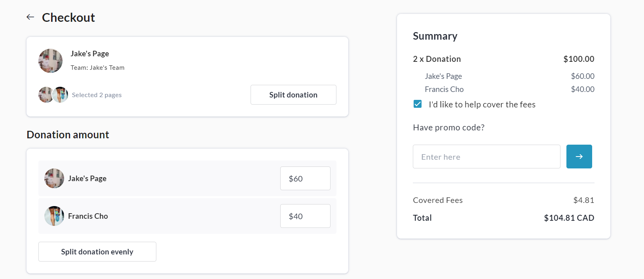Click Jake's Page avatar in donation amounts
Viewport: 644px width, 279px height.
tap(54, 178)
